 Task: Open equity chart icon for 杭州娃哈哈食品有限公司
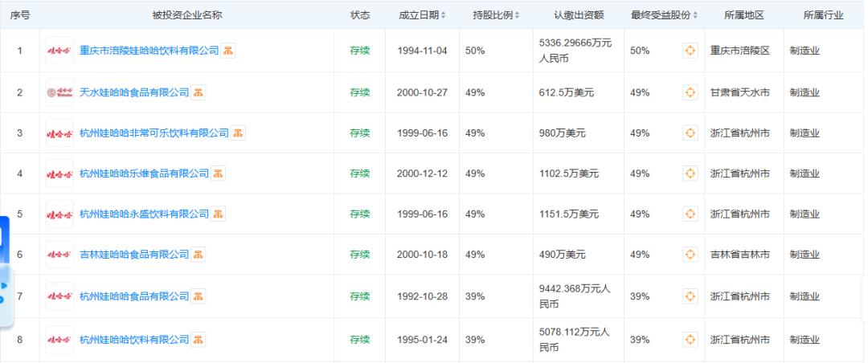pos(199,296)
